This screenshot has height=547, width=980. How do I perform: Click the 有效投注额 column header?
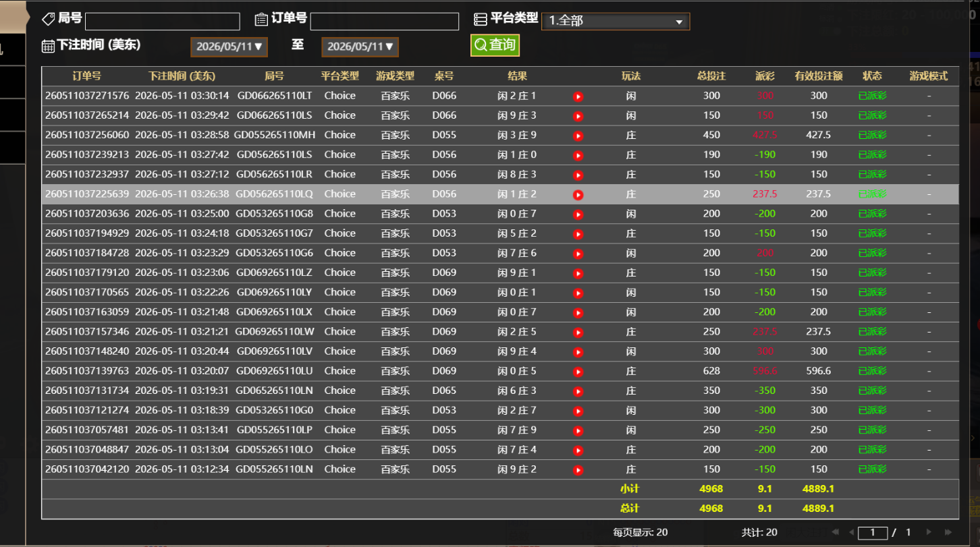(819, 76)
